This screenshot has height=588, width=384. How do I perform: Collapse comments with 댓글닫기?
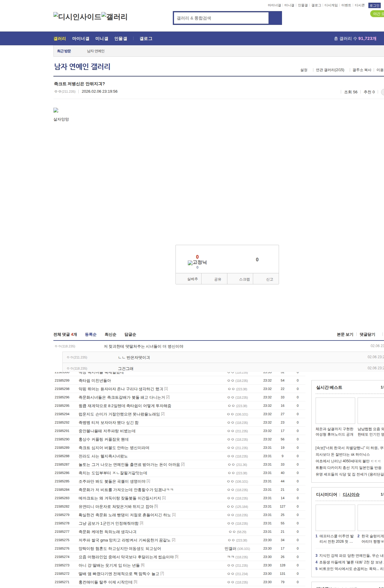(367, 334)
